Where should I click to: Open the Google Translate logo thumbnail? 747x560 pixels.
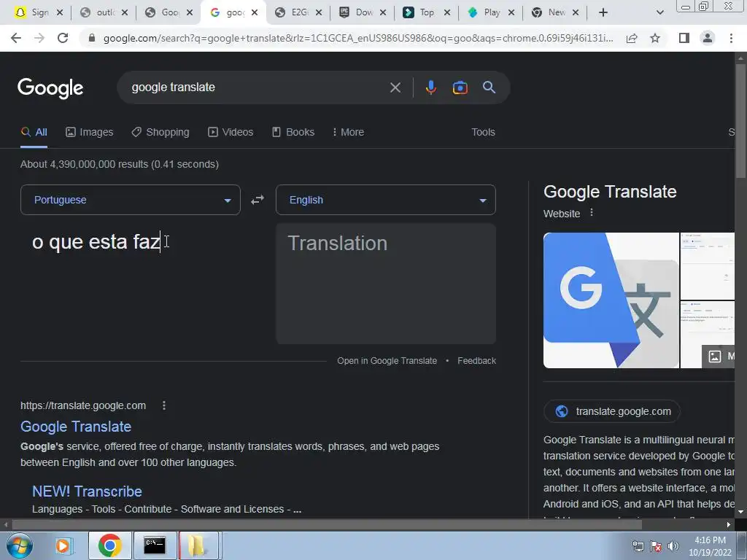(x=611, y=300)
